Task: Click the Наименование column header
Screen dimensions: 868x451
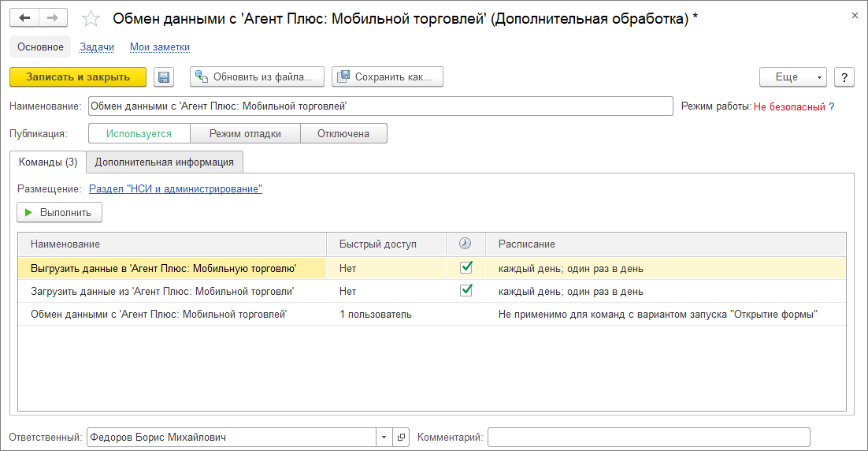Action: (172, 244)
